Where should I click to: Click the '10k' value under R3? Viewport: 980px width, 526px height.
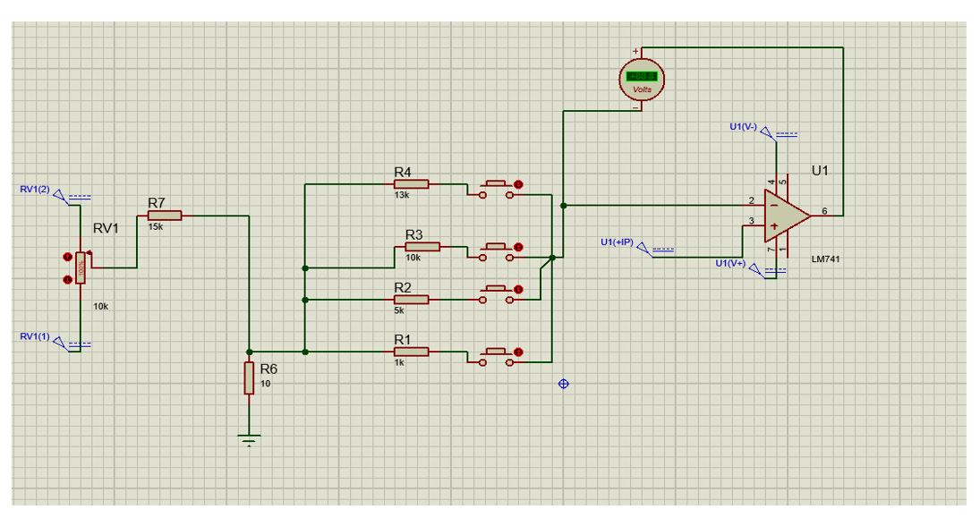pos(413,258)
